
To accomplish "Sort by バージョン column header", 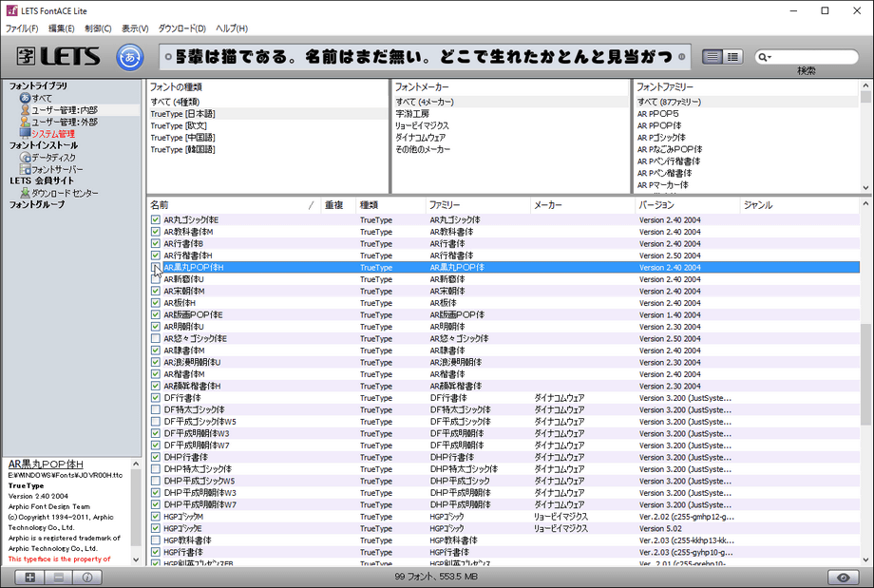I will [687, 205].
